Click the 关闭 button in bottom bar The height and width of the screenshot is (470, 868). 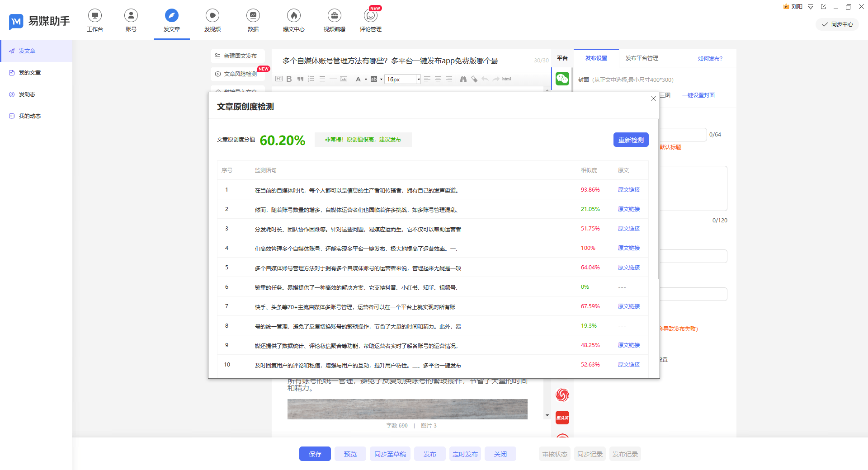point(500,454)
